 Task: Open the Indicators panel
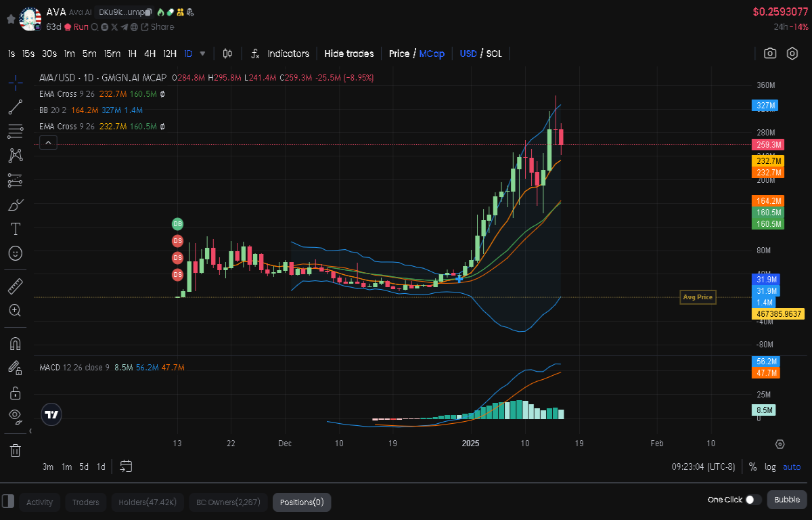pyautogui.click(x=280, y=53)
